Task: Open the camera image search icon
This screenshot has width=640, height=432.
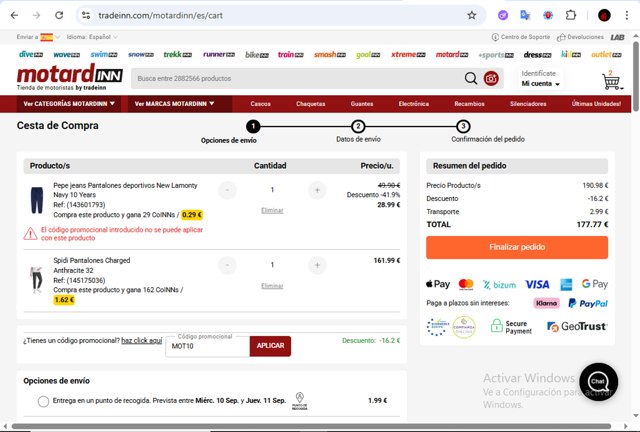Action: (x=491, y=78)
